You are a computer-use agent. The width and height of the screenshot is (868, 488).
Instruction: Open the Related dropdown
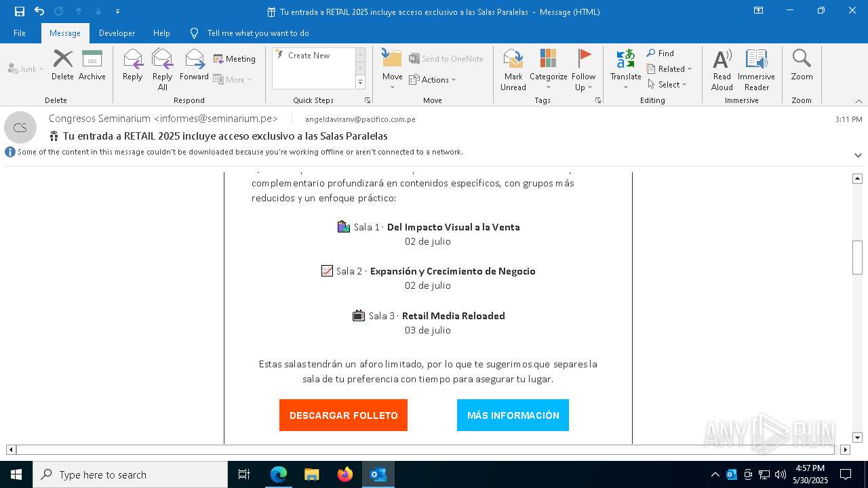(x=669, y=69)
